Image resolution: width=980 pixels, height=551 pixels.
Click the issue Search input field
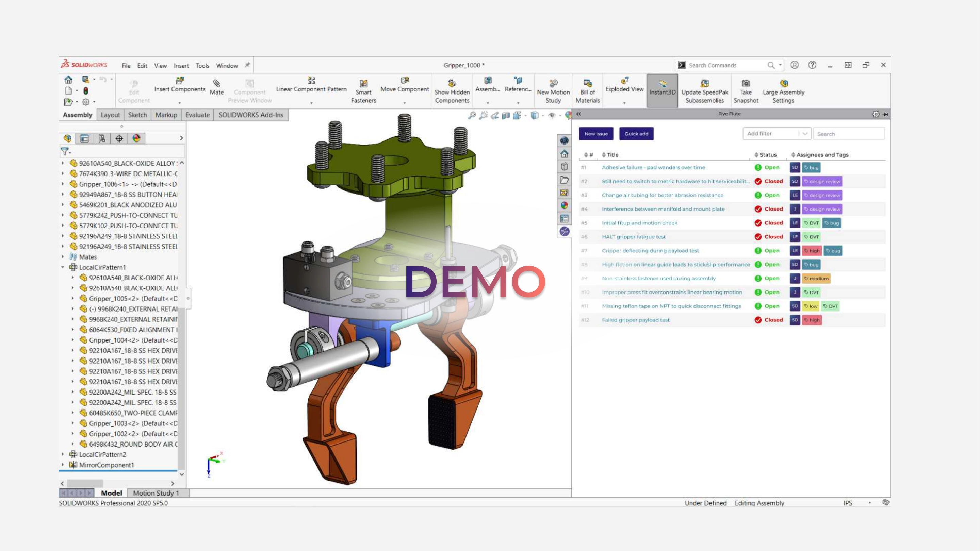pyautogui.click(x=848, y=134)
